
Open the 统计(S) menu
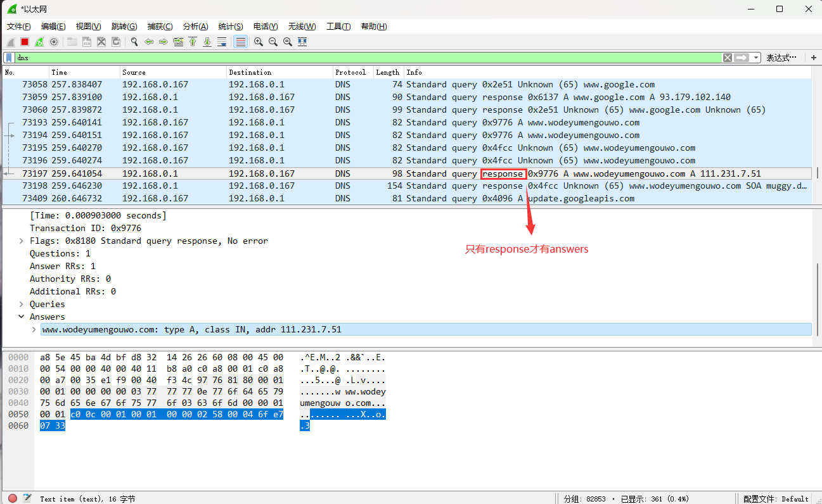click(231, 27)
